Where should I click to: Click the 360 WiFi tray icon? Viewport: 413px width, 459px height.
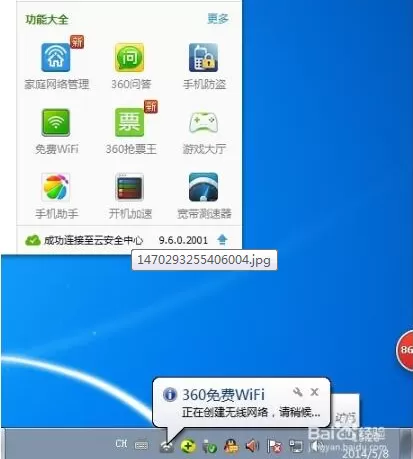pos(167,446)
